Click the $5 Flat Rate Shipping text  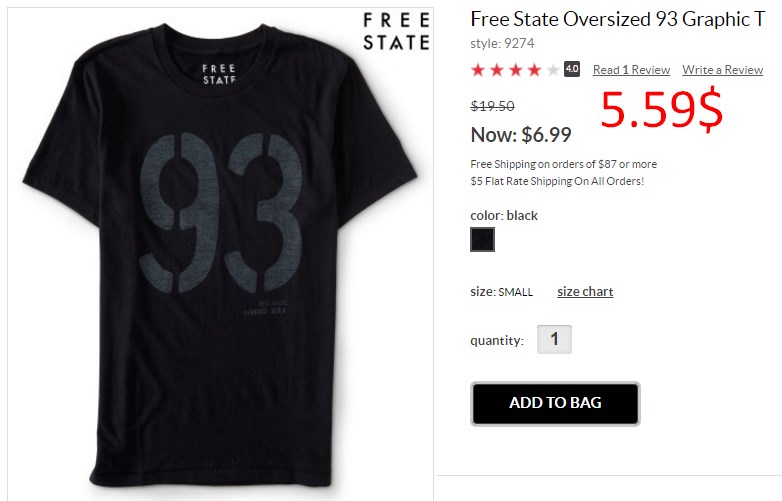[x=557, y=181]
